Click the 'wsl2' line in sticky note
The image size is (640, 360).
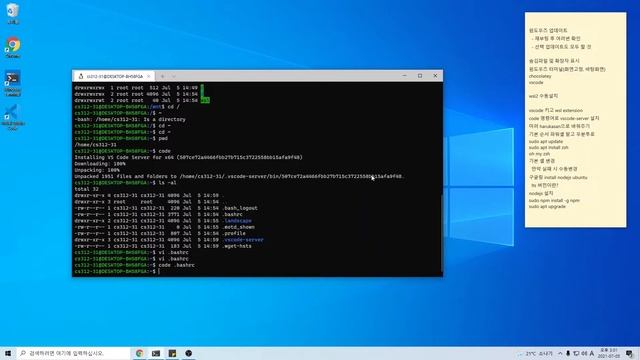click(x=543, y=96)
